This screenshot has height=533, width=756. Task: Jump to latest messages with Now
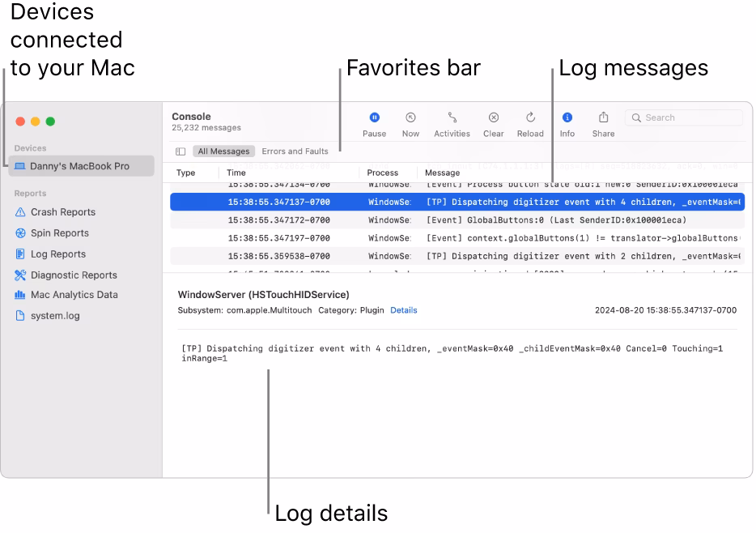click(x=410, y=123)
